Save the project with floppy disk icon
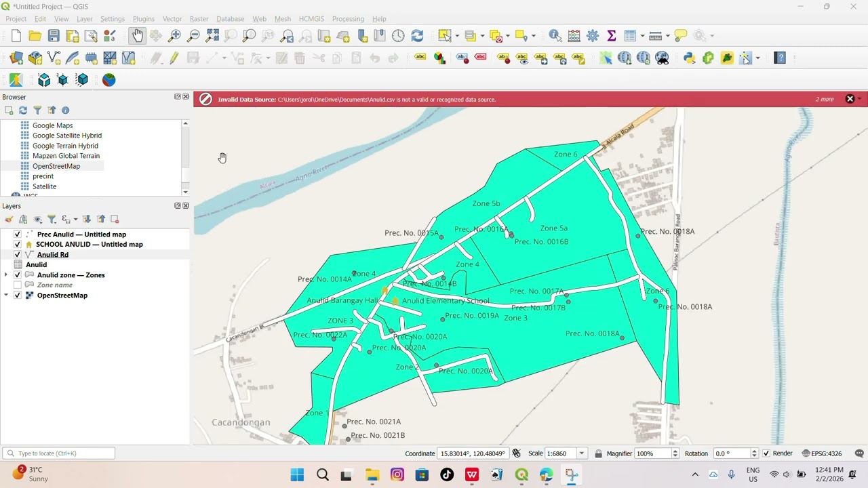Screen dimensions: 868x488 (54, 36)
